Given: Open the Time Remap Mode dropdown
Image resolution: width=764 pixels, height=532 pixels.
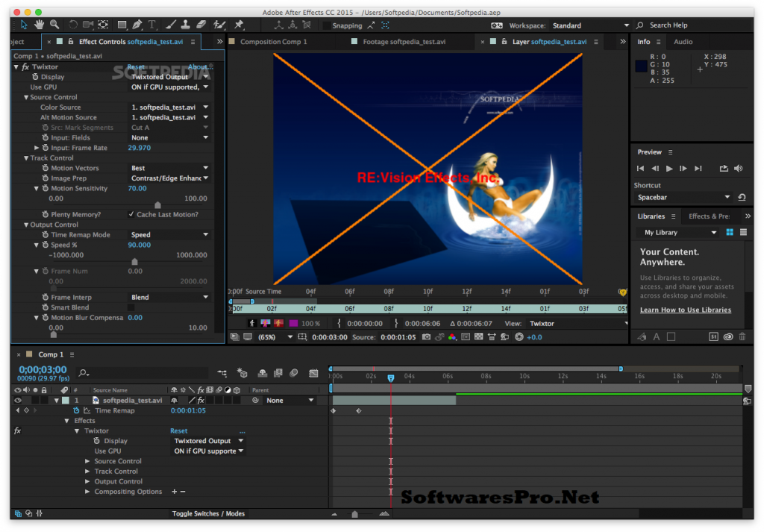Looking at the screenshot, I should [x=169, y=235].
